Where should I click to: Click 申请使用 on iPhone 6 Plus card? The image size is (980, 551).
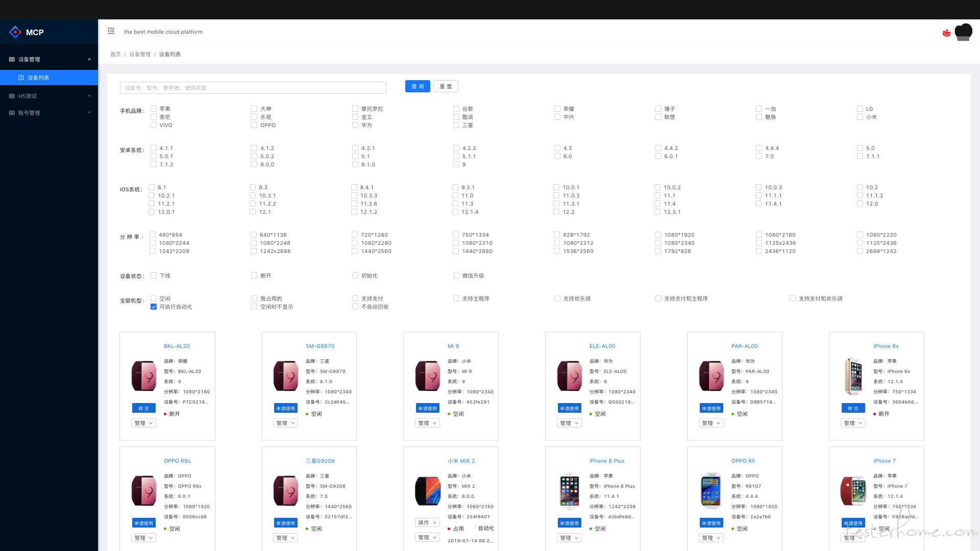[569, 523]
